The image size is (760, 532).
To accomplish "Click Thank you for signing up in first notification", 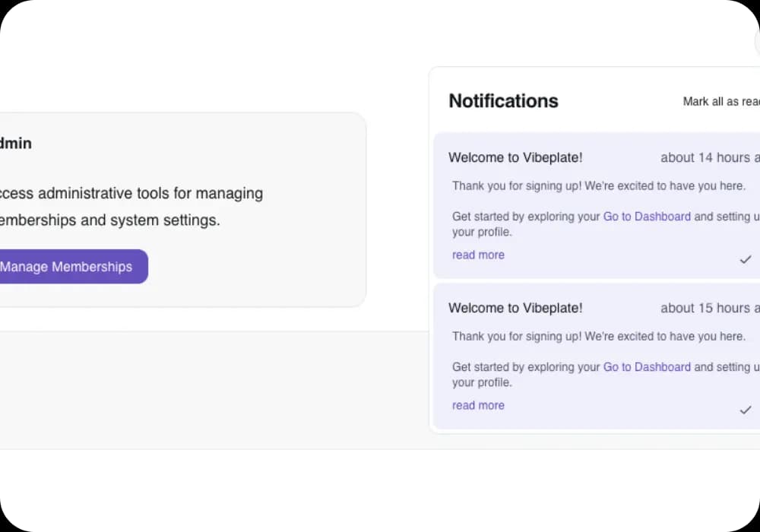I will [x=599, y=186].
